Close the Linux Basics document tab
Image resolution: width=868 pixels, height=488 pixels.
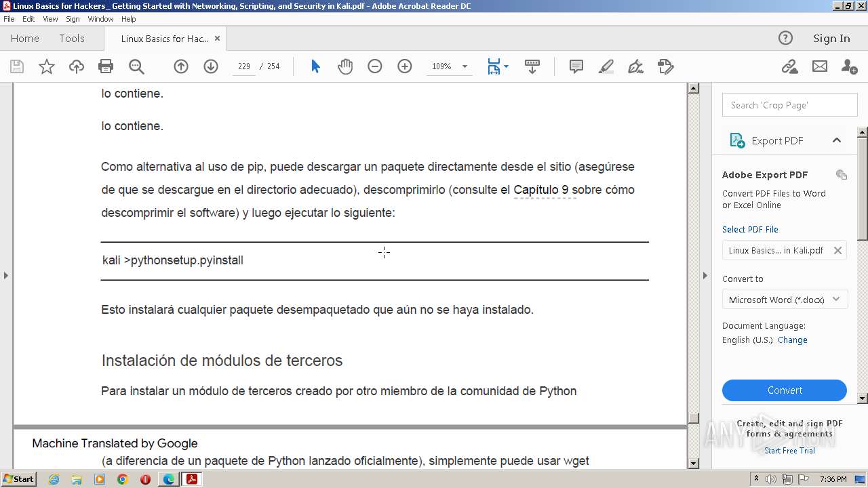click(x=217, y=39)
